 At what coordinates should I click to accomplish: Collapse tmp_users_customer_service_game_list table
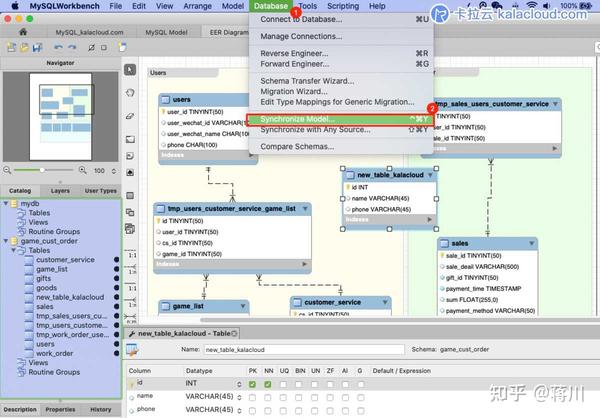305,209
